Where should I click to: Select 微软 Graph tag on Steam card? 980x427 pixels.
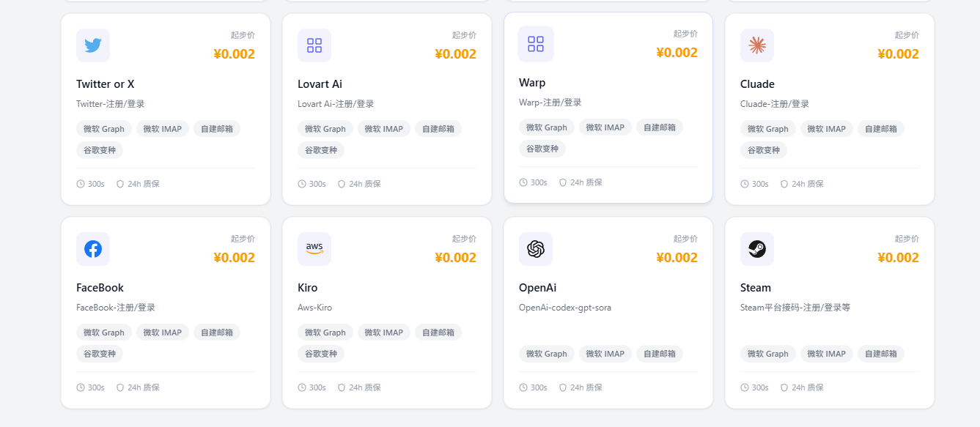(768, 354)
